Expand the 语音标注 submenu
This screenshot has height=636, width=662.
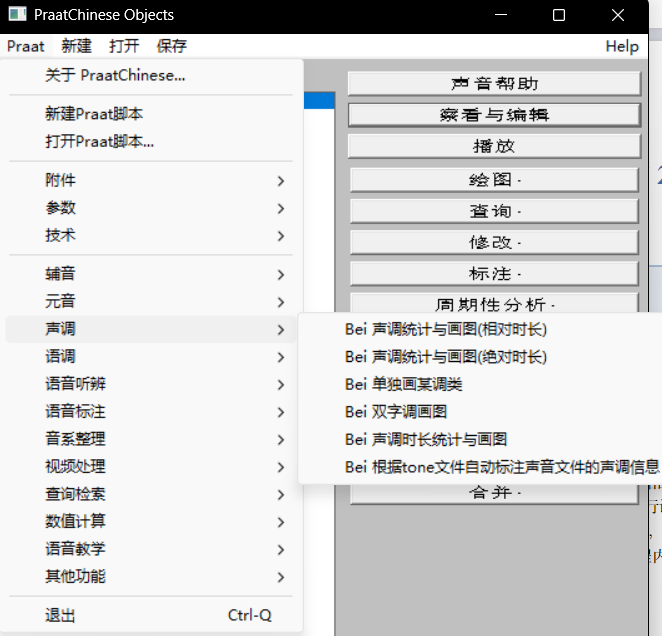[x=151, y=411]
